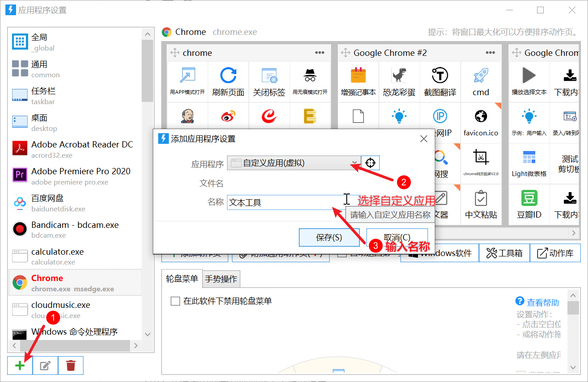Select 全局 _global in application list
The image size is (588, 382).
pyautogui.click(x=75, y=42)
